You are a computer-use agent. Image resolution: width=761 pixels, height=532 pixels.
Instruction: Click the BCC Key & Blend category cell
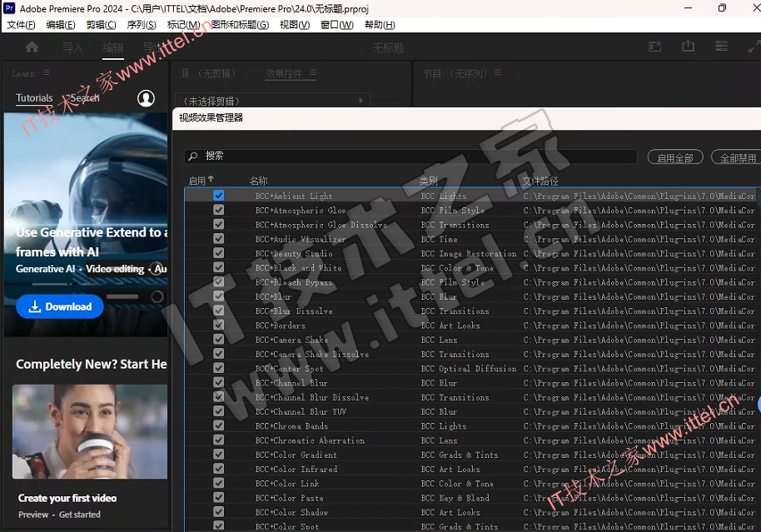tap(455, 498)
